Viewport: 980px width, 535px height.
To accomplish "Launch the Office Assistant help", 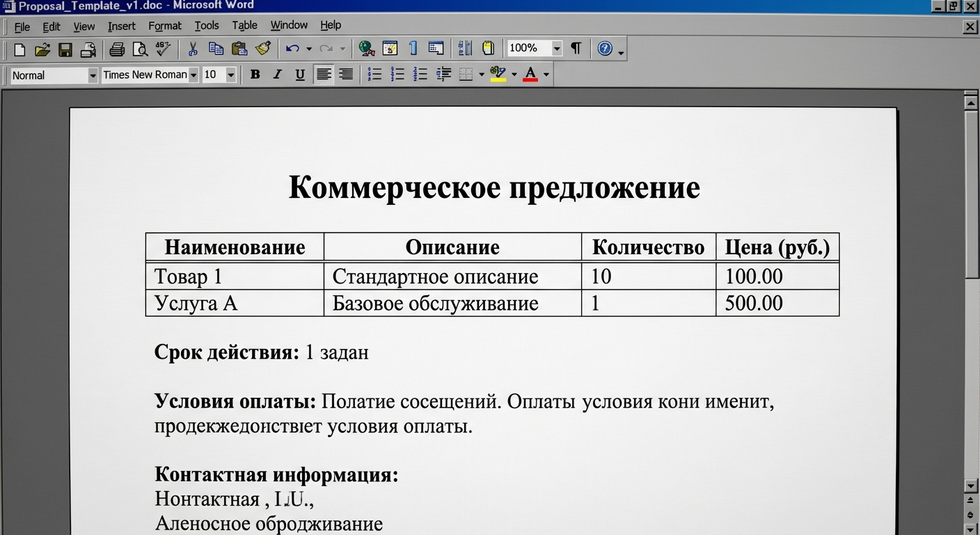I will pos(605,48).
